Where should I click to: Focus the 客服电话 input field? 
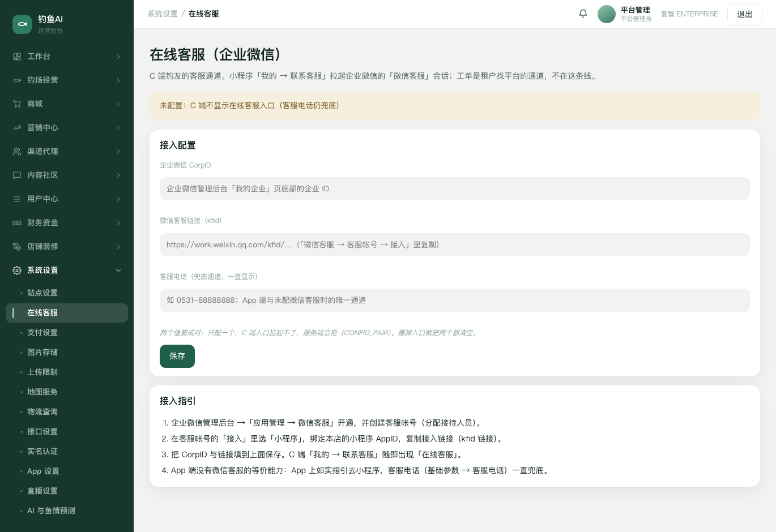coord(455,301)
